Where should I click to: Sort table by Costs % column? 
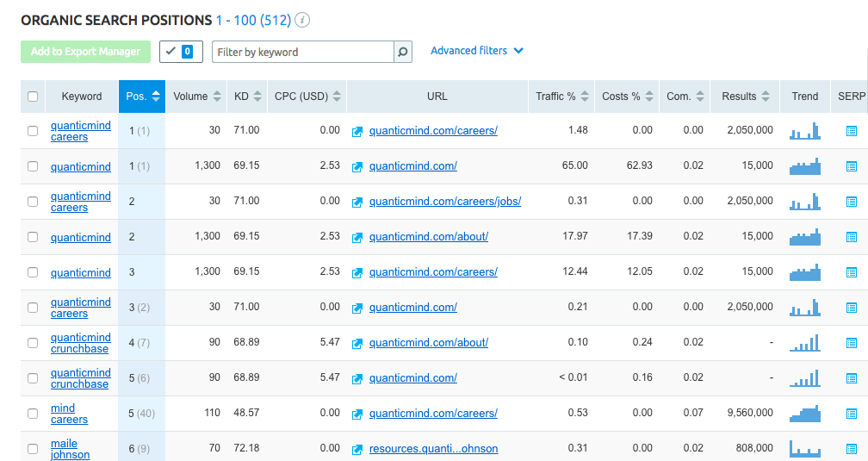627,97
